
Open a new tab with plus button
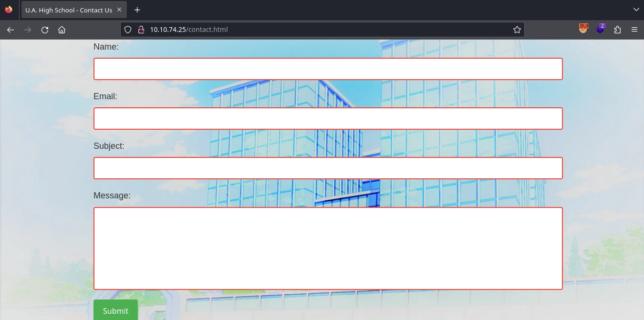(x=137, y=10)
